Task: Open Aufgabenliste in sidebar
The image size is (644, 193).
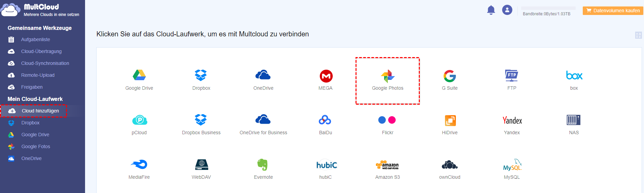Action: [35, 39]
